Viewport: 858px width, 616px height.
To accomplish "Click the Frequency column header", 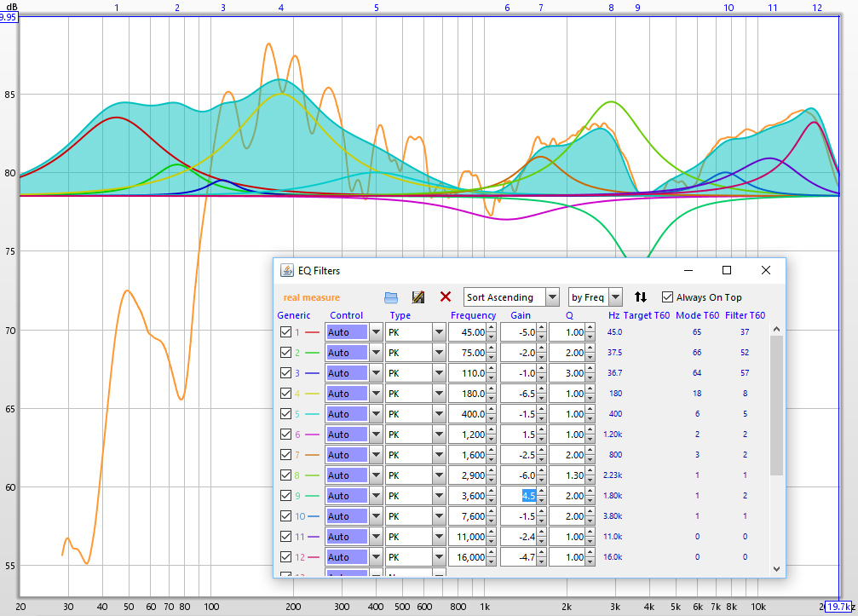I will (x=473, y=315).
